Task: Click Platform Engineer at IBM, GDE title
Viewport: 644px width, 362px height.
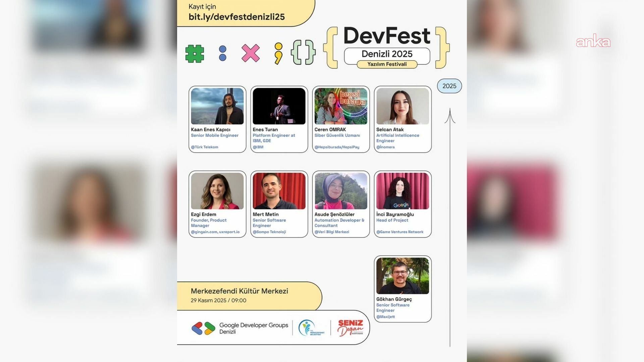Action: [274, 138]
